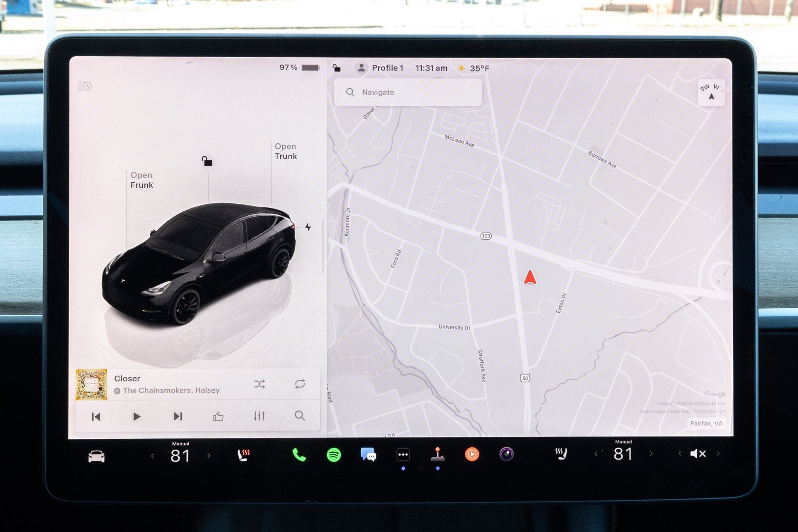The image size is (798, 532).
Task: Tap the magnifier to search for music
Action: [x=299, y=416]
